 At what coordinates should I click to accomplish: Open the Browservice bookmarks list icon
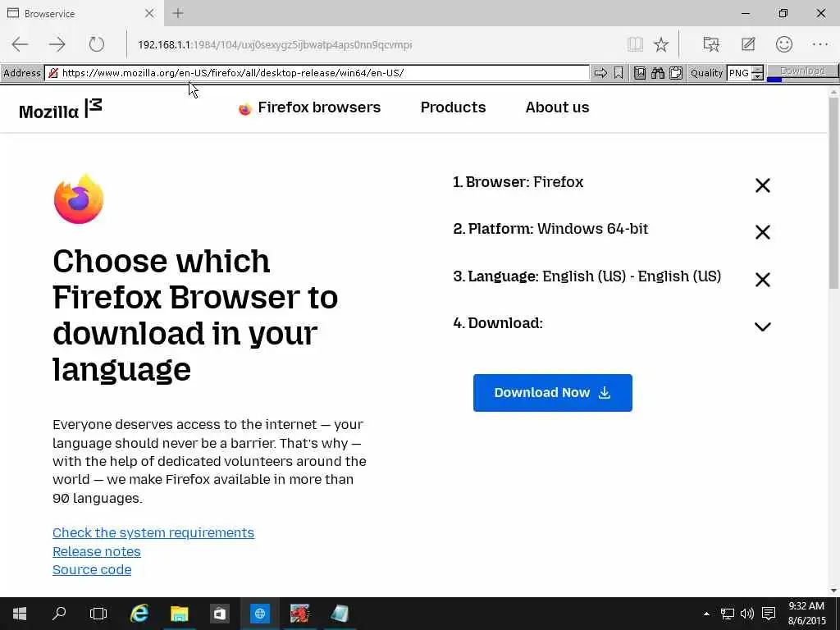click(x=640, y=73)
